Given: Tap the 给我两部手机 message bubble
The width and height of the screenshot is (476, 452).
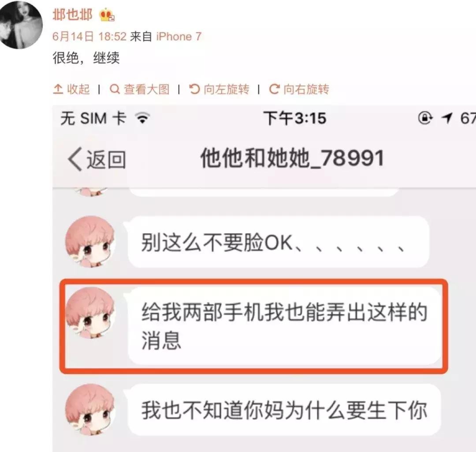Looking at the screenshot, I should (x=284, y=325).
